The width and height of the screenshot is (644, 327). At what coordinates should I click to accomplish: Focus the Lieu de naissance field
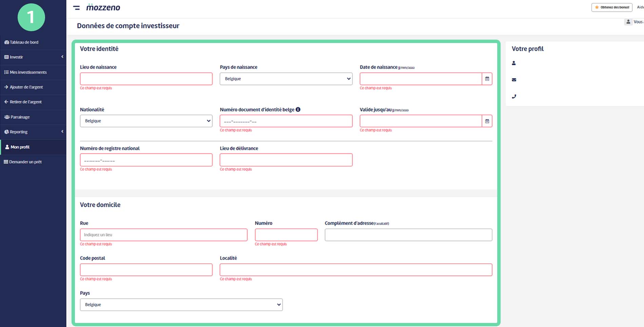tap(146, 79)
